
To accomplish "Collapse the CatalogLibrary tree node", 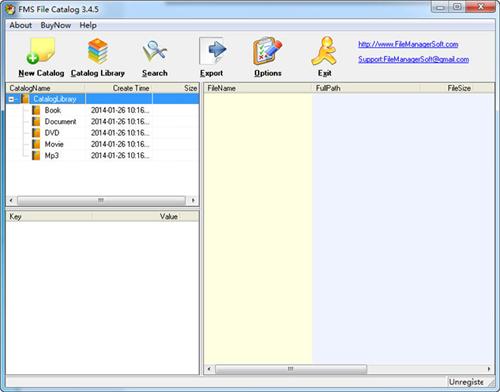I will [x=11, y=99].
